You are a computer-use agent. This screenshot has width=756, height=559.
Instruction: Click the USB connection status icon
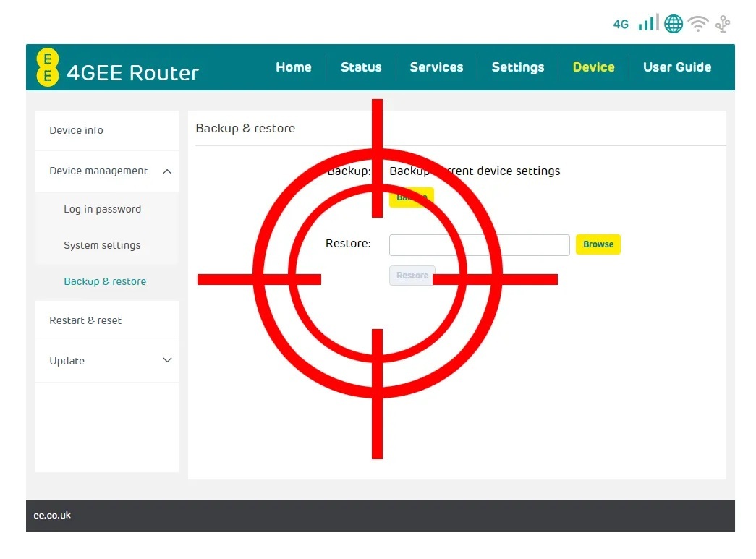722,23
